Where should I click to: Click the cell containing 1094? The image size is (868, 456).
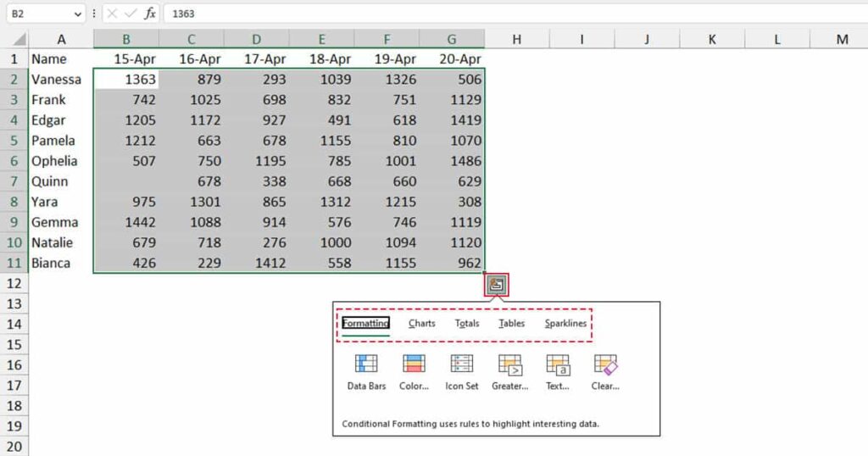[387, 242]
